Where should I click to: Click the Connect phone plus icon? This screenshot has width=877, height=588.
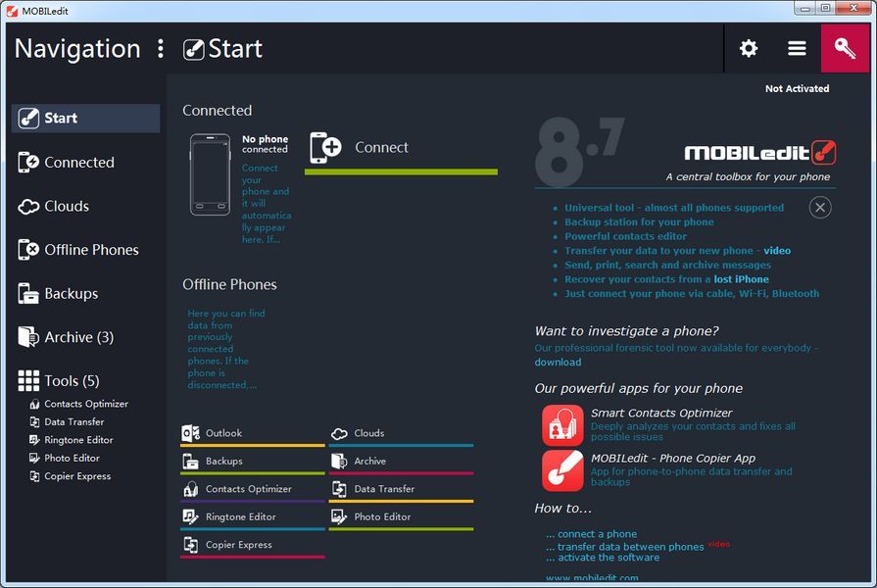325,148
